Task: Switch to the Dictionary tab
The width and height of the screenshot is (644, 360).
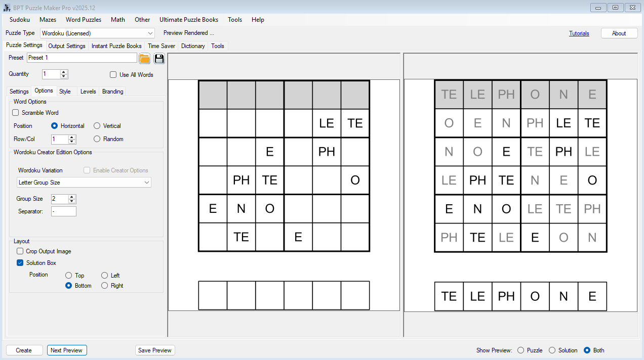Action: [193, 46]
